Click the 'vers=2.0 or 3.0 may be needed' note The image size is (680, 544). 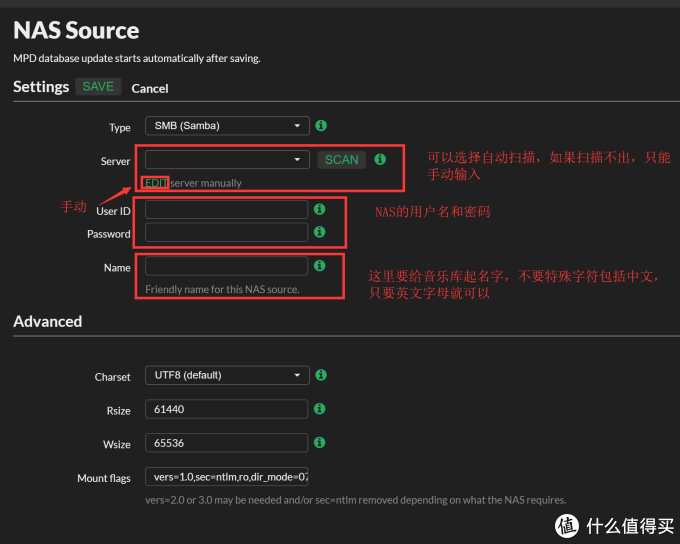click(x=356, y=500)
